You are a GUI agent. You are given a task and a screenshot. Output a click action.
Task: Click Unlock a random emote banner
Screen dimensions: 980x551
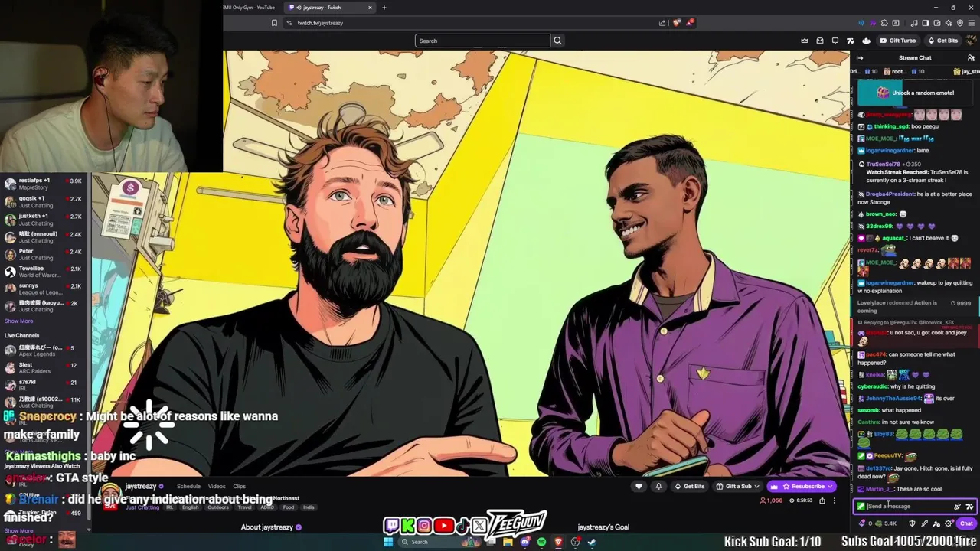point(915,93)
